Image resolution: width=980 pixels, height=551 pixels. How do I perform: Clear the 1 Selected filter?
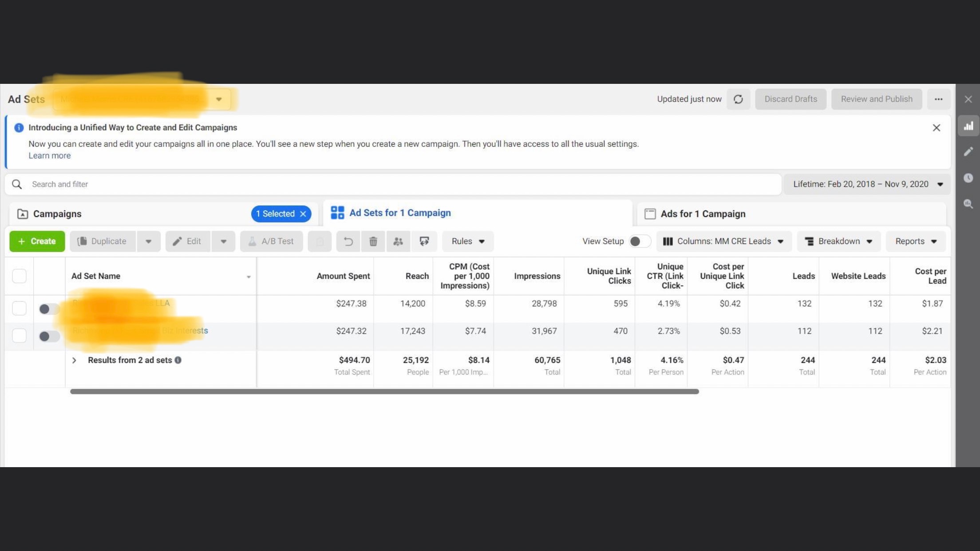303,214
